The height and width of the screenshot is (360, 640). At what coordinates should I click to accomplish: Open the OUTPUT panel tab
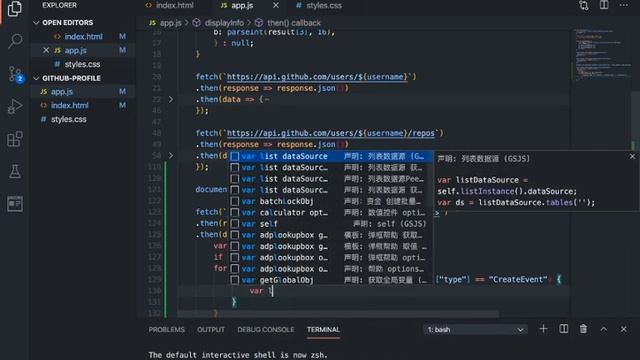211,329
